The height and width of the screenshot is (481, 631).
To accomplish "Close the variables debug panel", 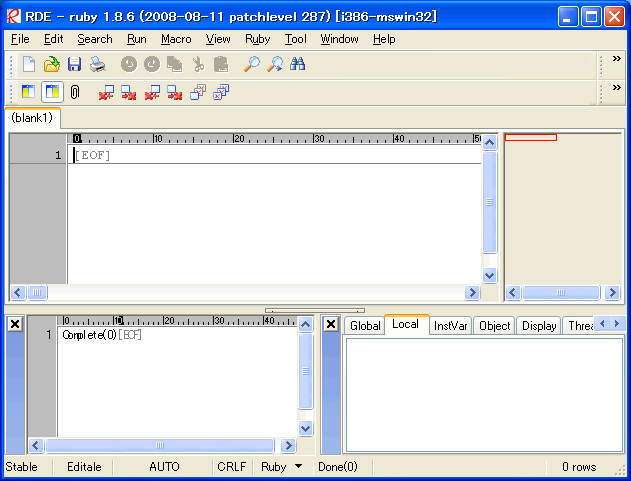I will 331,324.
